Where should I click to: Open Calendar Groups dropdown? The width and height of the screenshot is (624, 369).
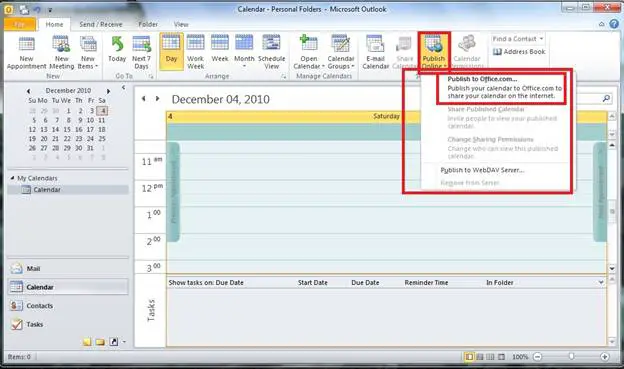point(341,52)
